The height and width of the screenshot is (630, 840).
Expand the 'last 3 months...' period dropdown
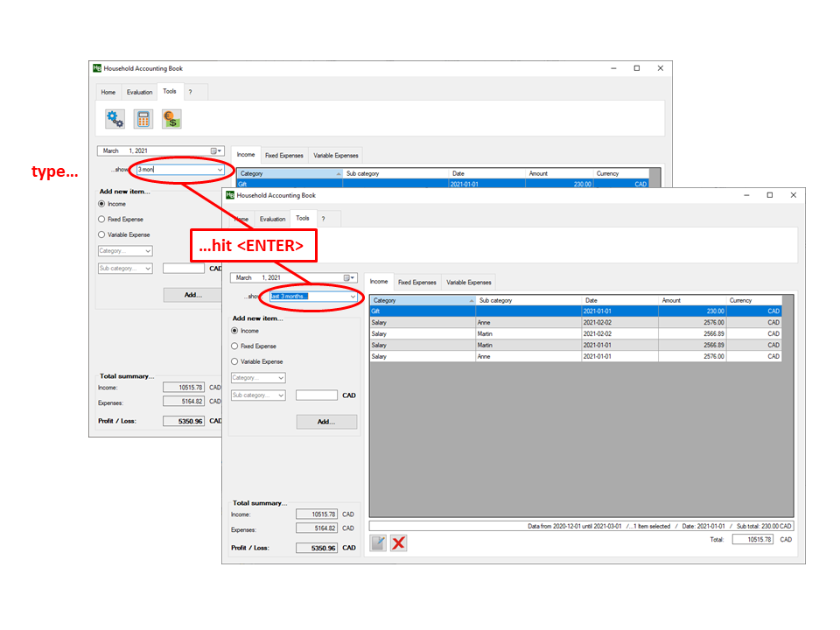tap(353, 297)
